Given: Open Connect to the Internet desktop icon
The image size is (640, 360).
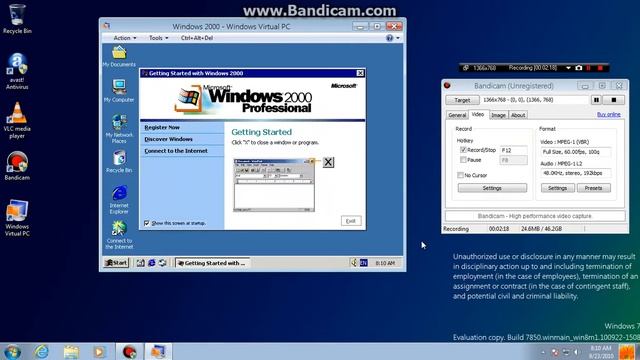Looking at the screenshot, I should coord(119,235).
